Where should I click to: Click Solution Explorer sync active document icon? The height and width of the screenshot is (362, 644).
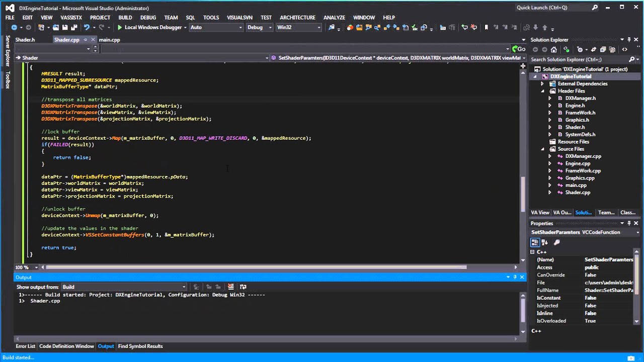coord(594,49)
